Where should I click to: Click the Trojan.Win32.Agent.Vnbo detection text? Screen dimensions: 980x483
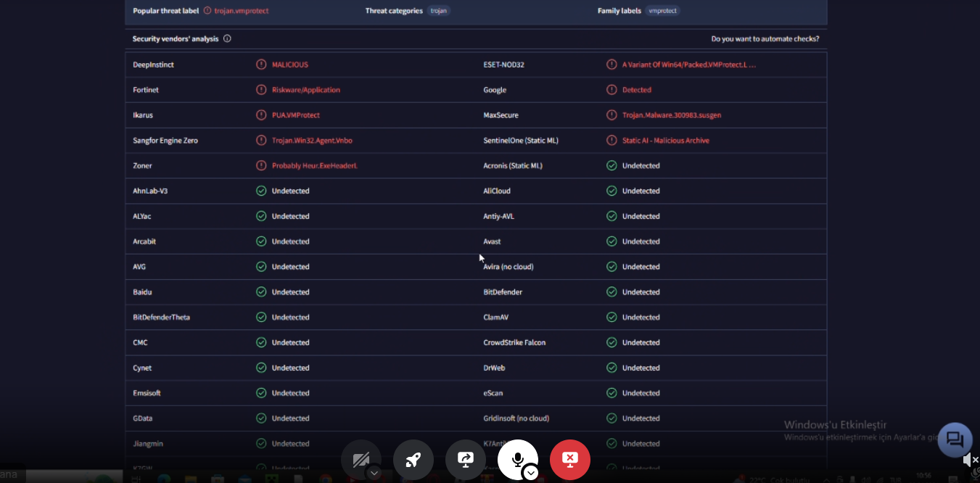[x=312, y=141]
